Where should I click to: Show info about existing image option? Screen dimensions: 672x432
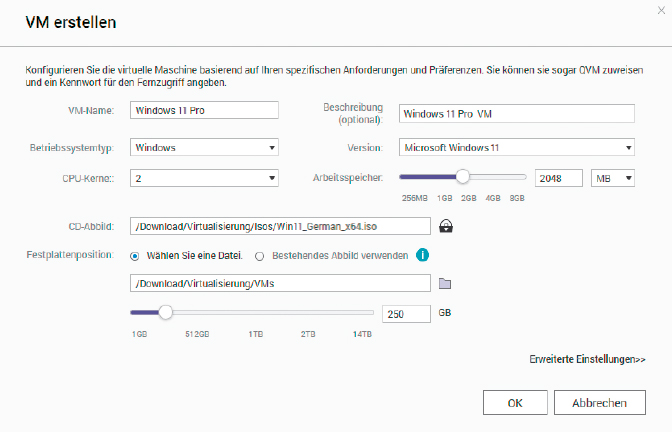click(422, 255)
